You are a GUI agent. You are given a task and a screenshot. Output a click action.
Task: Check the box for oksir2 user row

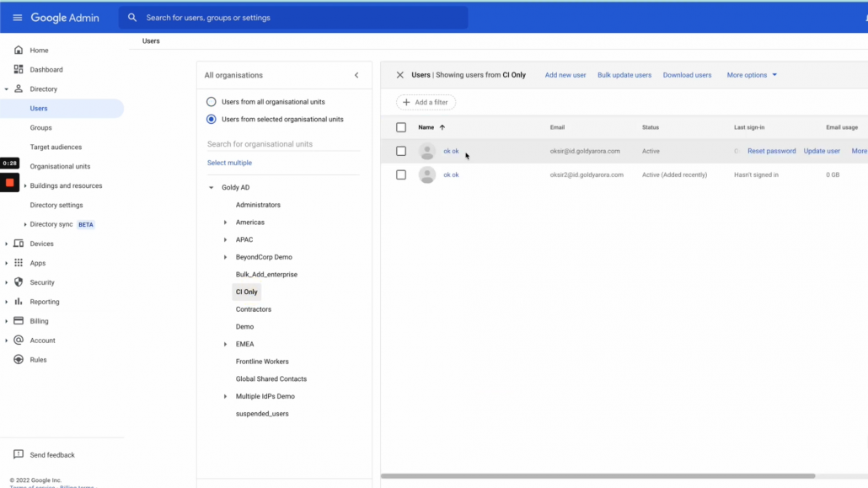401,175
